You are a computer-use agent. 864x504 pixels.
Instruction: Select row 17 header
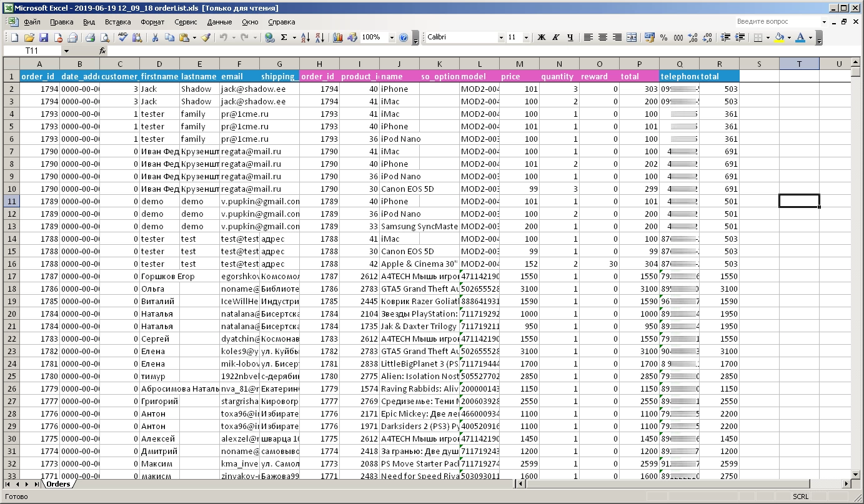pos(10,276)
